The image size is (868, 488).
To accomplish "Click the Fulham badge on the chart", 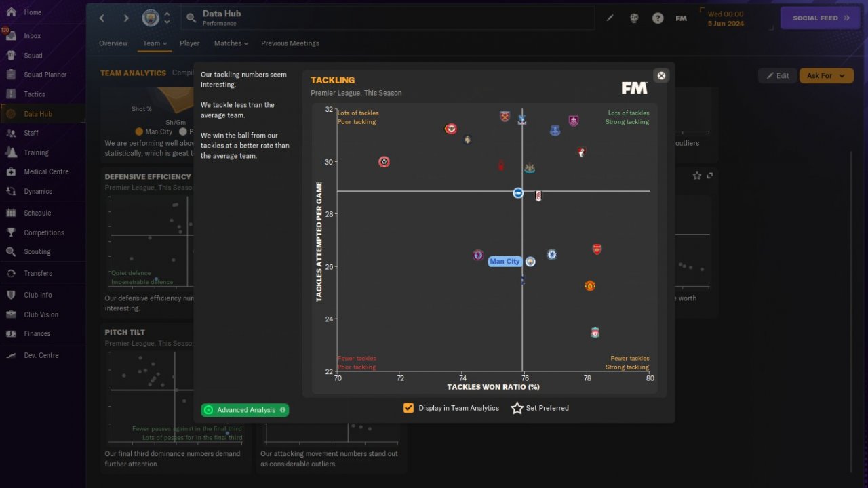I will point(538,196).
